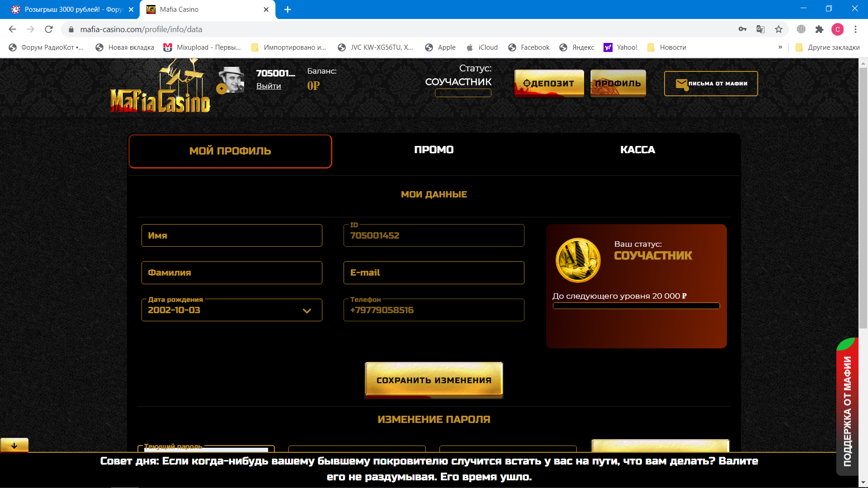
Task: Click the E-mail input field
Action: (434, 272)
